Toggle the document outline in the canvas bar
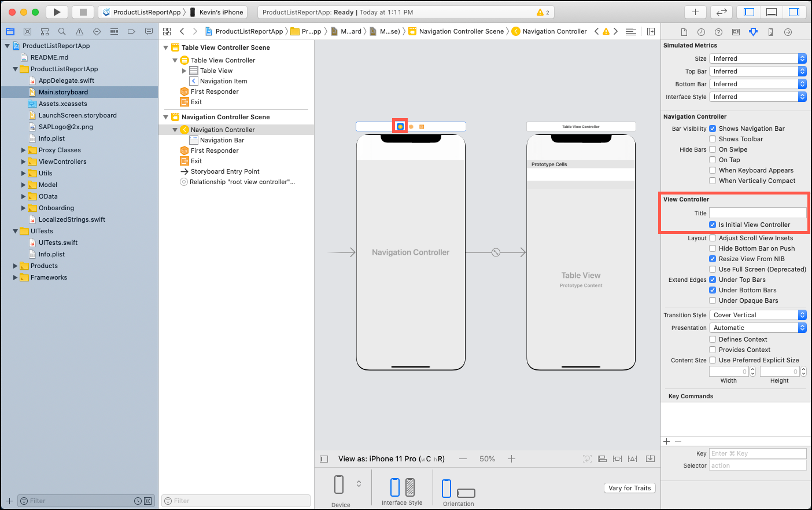The height and width of the screenshot is (510, 812). click(324, 459)
